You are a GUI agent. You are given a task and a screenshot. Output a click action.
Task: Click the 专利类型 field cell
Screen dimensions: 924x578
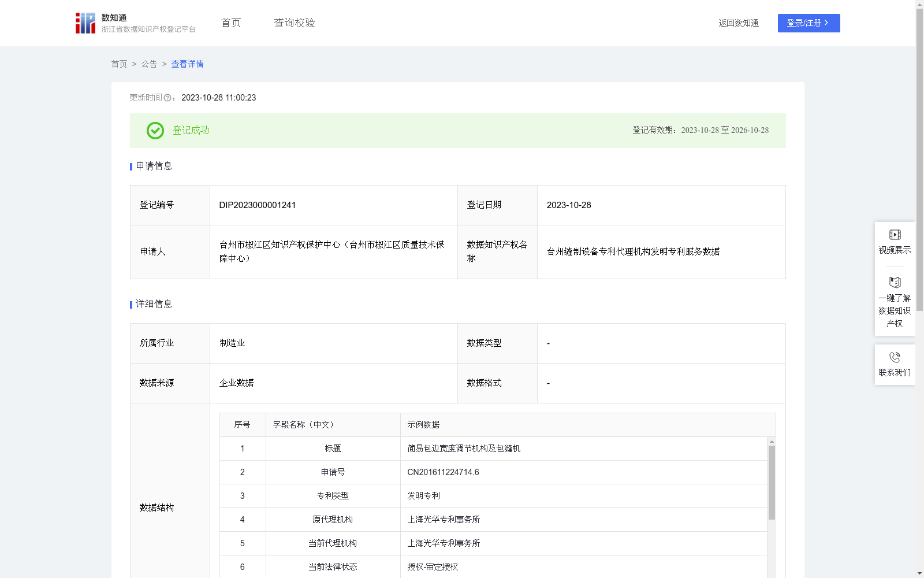333,496
